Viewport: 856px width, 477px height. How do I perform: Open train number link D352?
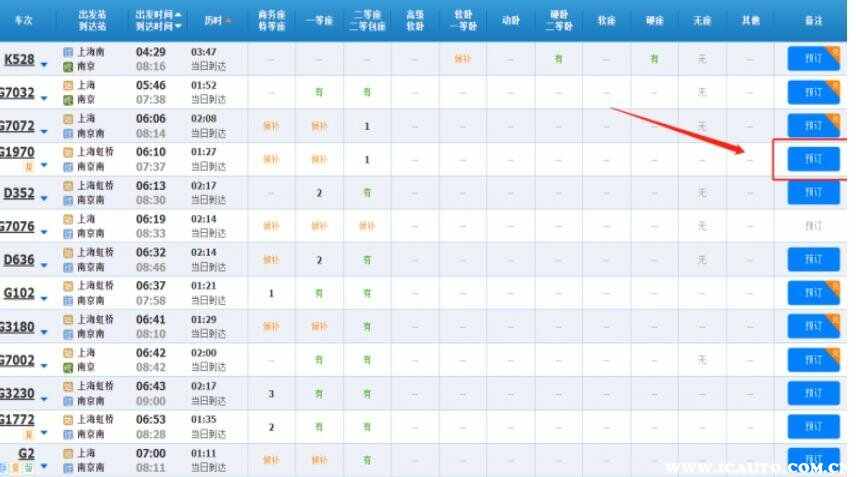19,193
